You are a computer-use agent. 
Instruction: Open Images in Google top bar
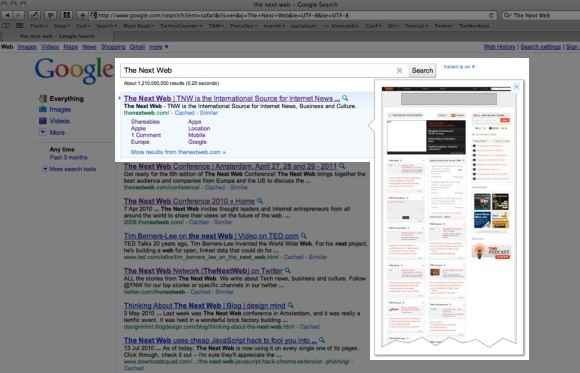[x=27, y=47]
